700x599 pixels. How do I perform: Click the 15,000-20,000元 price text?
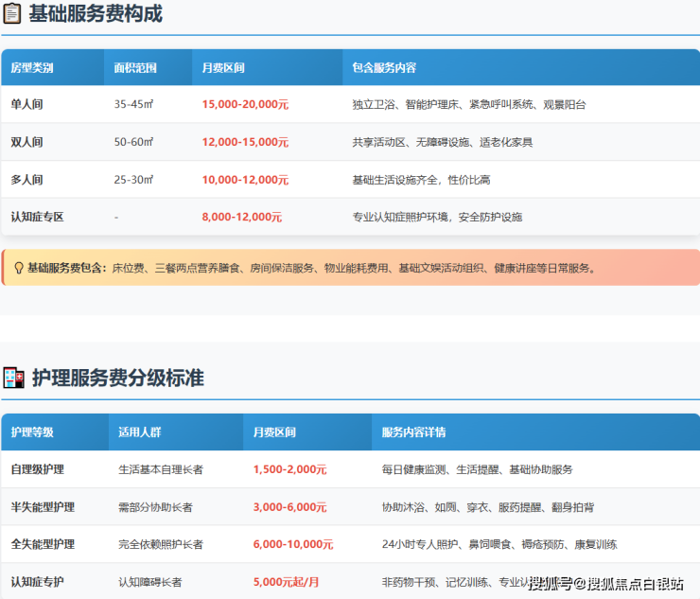[x=245, y=105]
